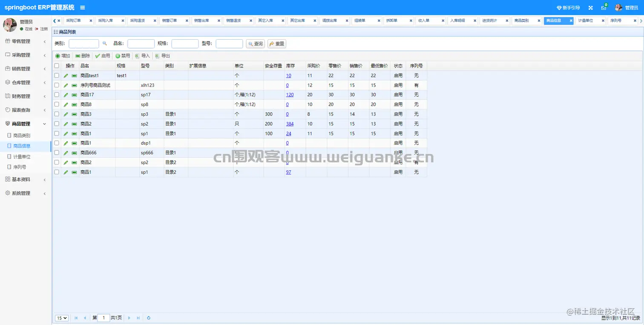This screenshot has height=325, width=644.
Task: Click the 启用 enable toolbar button
Action: click(103, 56)
